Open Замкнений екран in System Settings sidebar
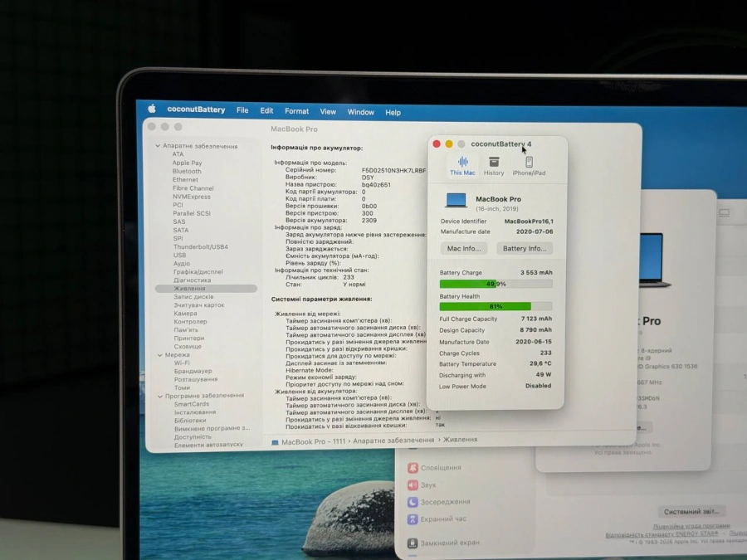This screenshot has width=747, height=560. (x=443, y=543)
